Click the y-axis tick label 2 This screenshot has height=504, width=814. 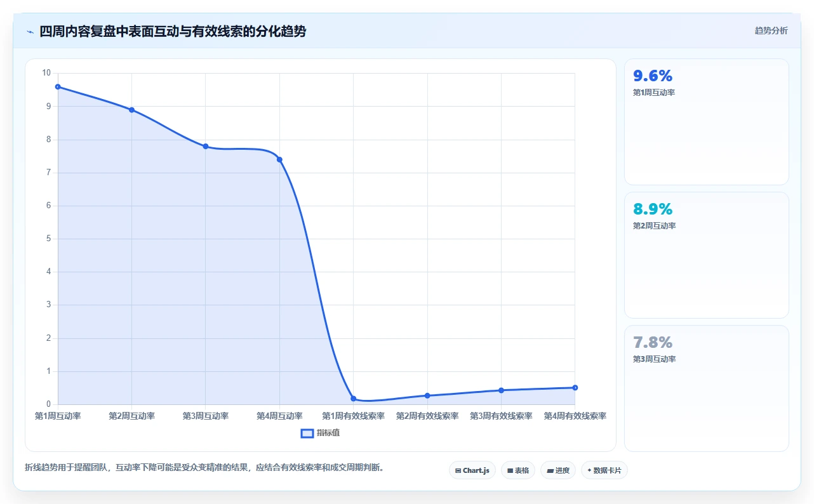point(49,338)
